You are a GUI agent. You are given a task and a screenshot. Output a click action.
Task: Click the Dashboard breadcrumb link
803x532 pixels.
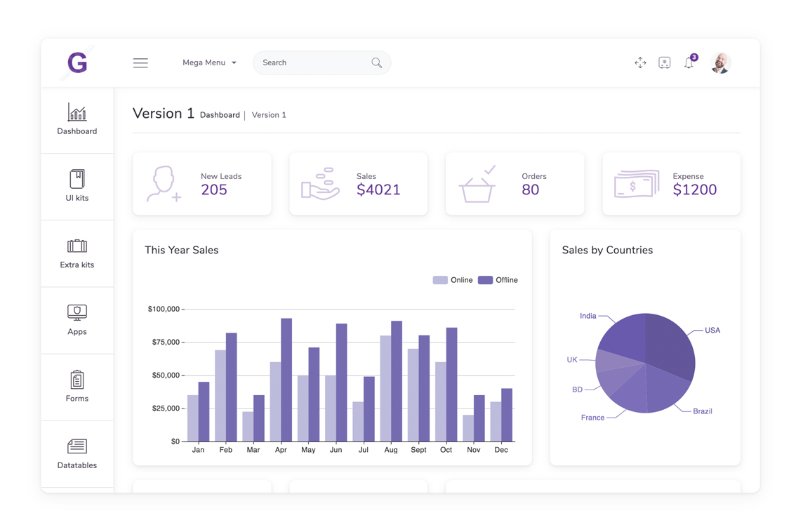pos(220,114)
